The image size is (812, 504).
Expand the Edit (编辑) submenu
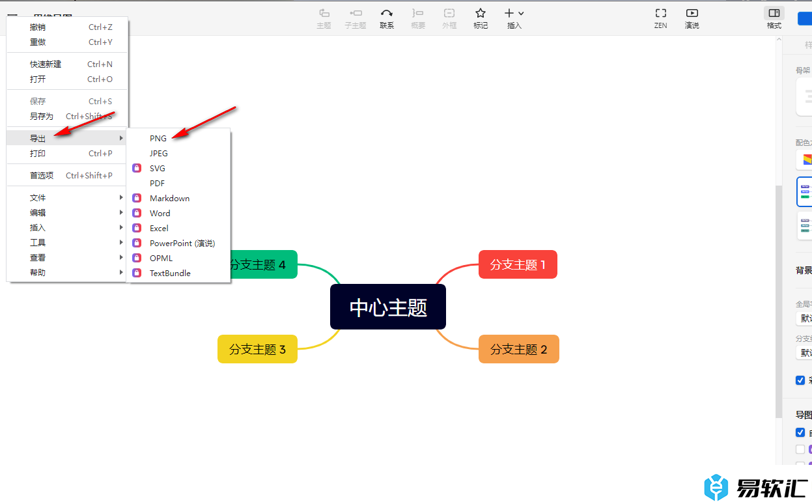(67, 212)
